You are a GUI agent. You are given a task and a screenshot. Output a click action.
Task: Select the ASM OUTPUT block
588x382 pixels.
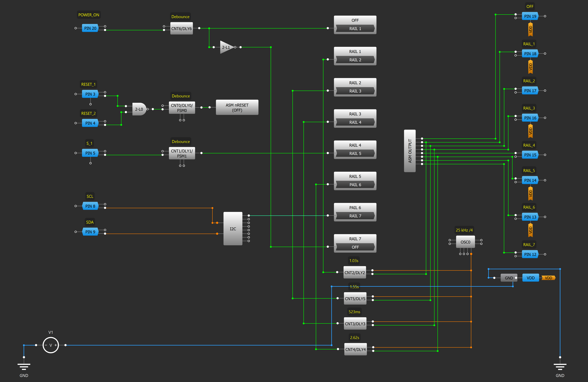coord(410,151)
